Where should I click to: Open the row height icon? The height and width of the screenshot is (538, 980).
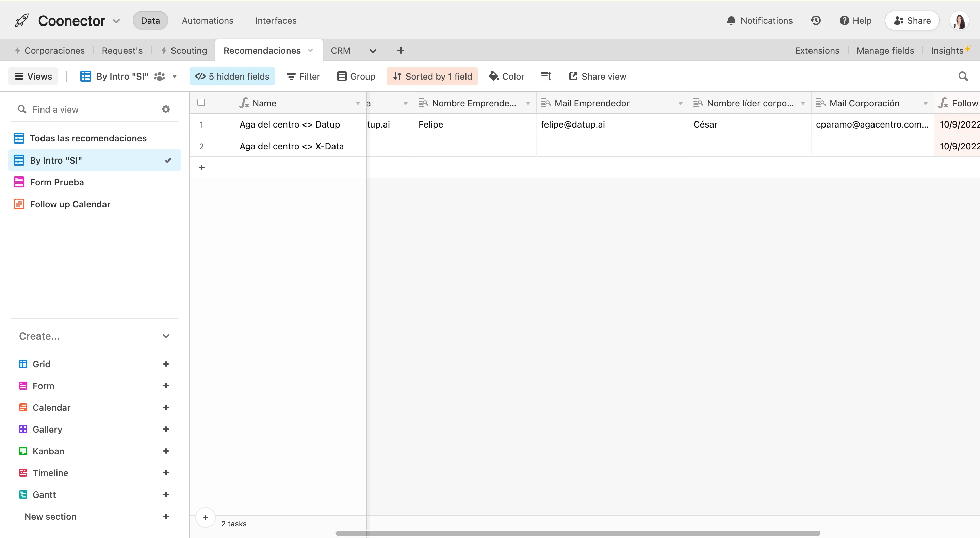click(546, 77)
